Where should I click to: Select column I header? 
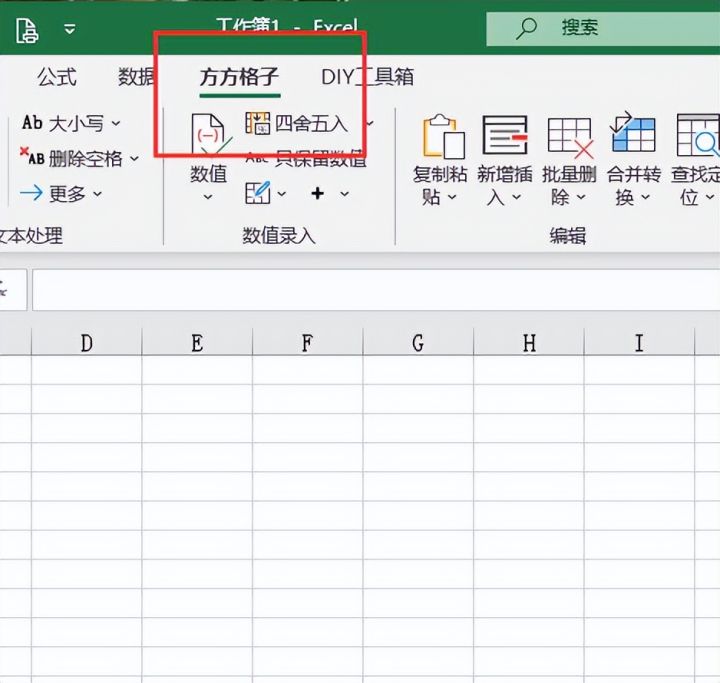(x=639, y=343)
